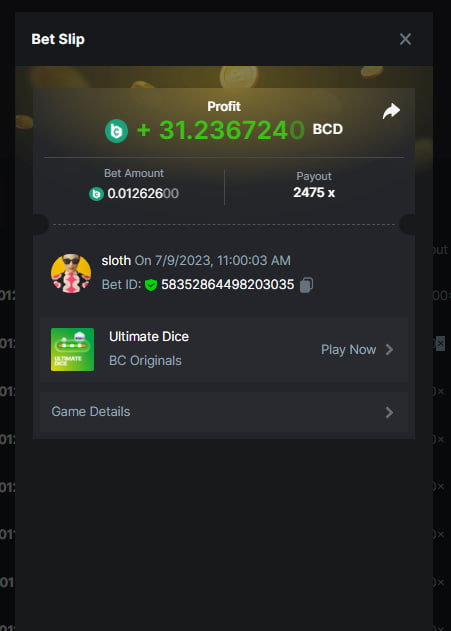
Task: Click the Game Details chevron arrow
Action: pos(389,412)
